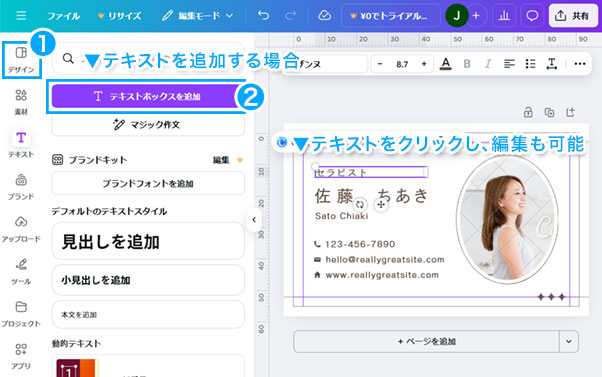Switch to the テキスト sidebar tab
This screenshot has width=602, height=377.
coord(21,144)
